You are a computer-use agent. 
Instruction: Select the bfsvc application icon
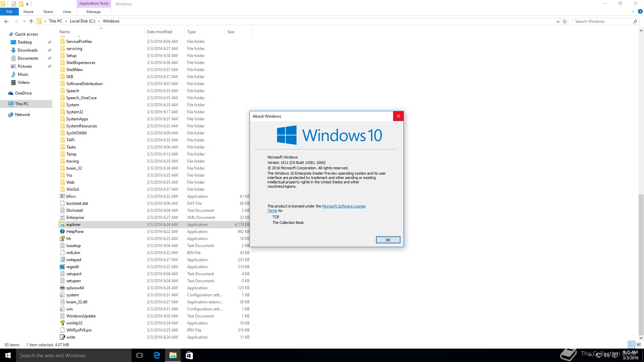tap(62, 196)
